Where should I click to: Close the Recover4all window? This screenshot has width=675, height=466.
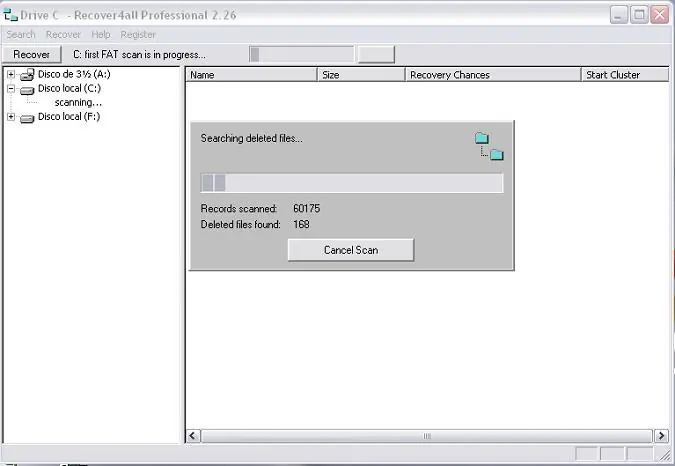click(x=660, y=15)
